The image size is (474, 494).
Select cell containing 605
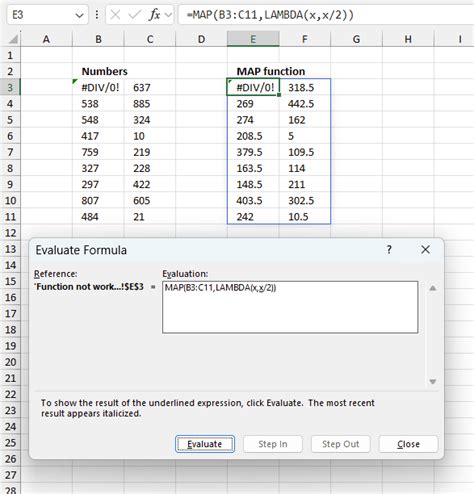click(x=150, y=201)
